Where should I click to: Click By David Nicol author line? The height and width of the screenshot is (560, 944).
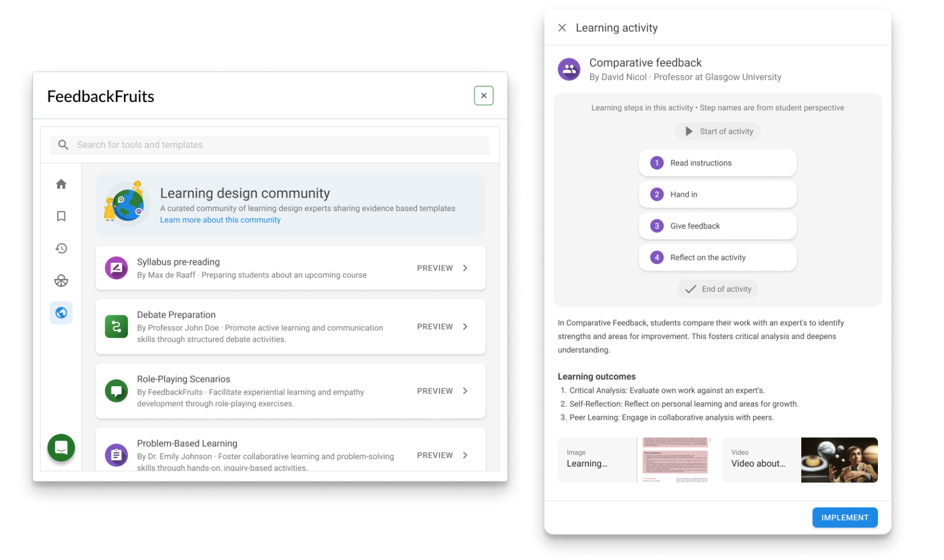pyautogui.click(x=685, y=77)
